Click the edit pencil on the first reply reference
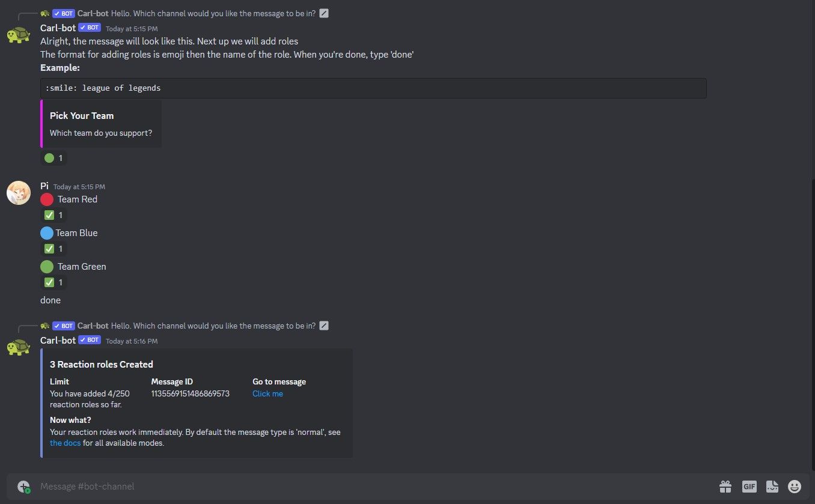815x504 pixels. click(x=323, y=13)
